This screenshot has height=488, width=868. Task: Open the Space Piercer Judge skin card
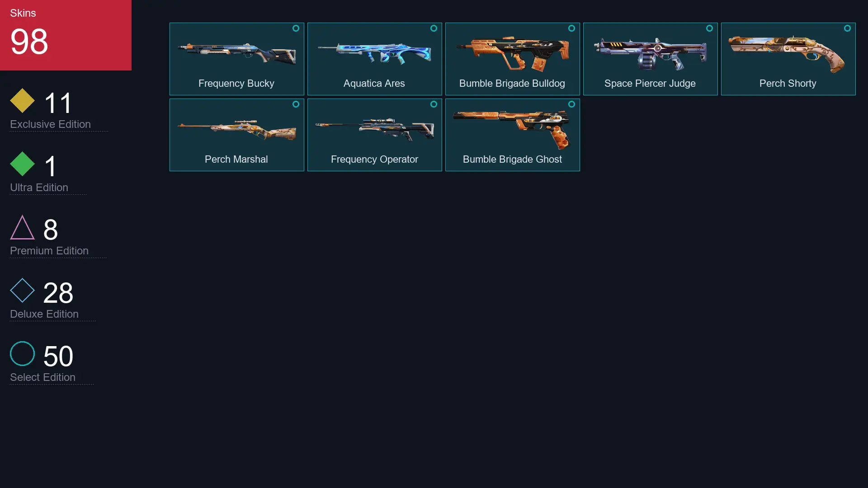651,59
